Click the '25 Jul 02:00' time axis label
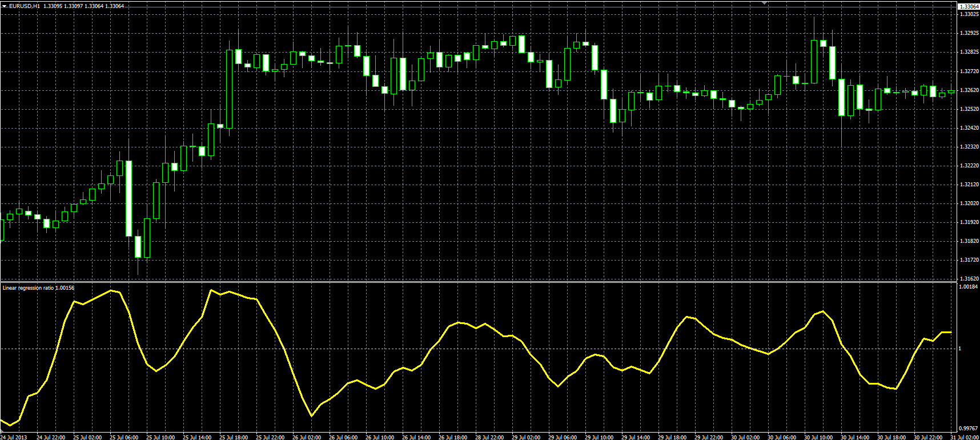 click(87, 437)
